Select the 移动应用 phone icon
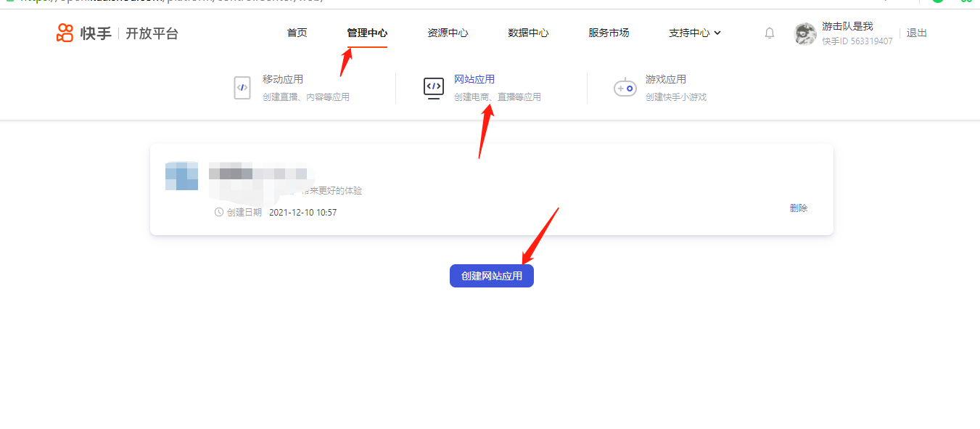 [242, 88]
